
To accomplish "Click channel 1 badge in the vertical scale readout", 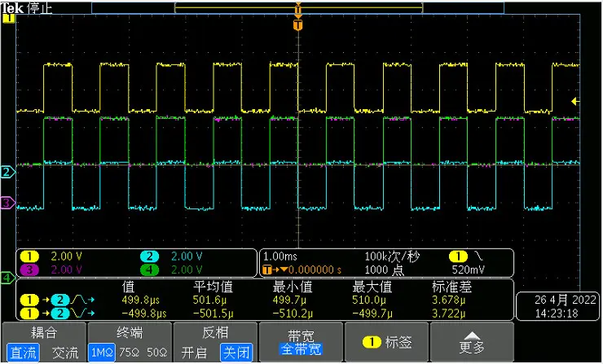I will point(29,257).
